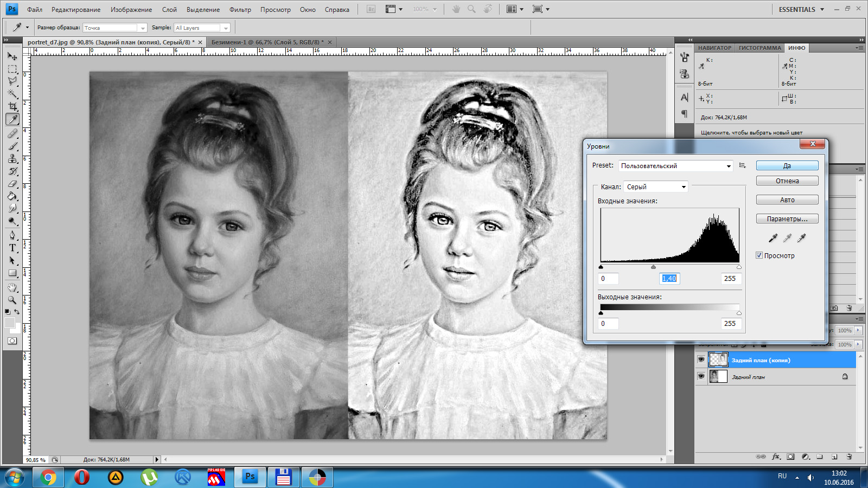Select the Hand tool in toolbar
Viewport: 868px width, 488px height.
pos(12,287)
